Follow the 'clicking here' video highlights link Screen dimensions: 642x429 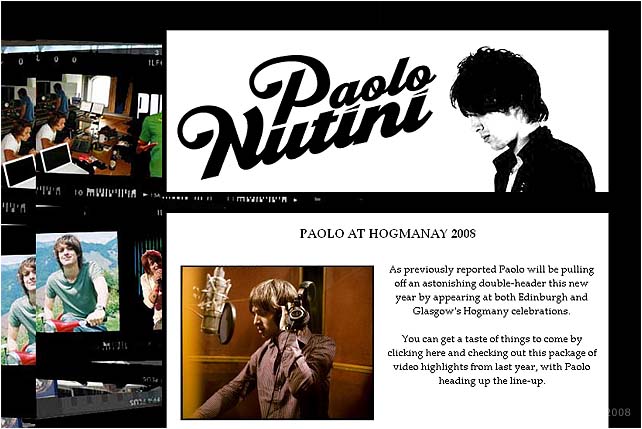tap(416, 352)
